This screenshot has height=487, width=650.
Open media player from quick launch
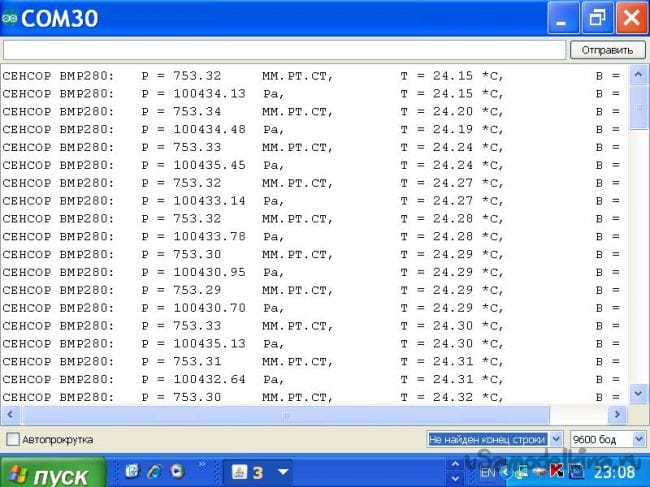177,471
